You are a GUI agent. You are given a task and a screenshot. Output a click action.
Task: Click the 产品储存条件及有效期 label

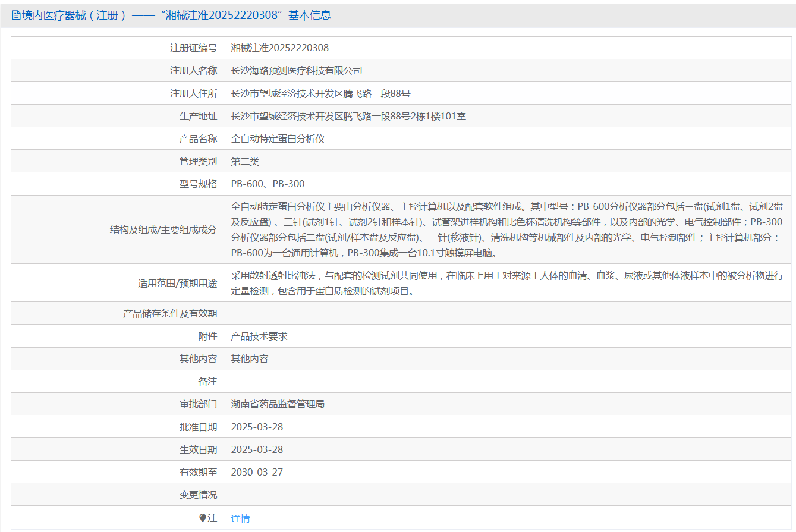170,313
